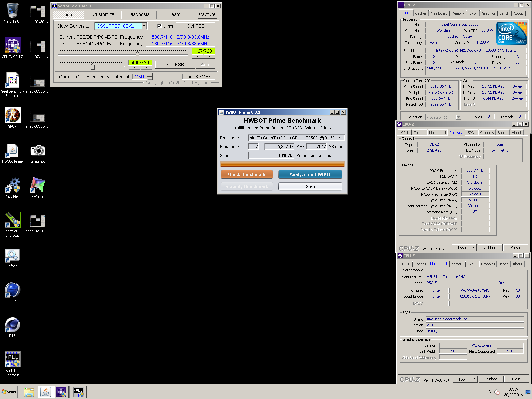532x399 pixels.
Task: Decrease the MMT CPU frequency spinner
Action: tap(150, 78)
